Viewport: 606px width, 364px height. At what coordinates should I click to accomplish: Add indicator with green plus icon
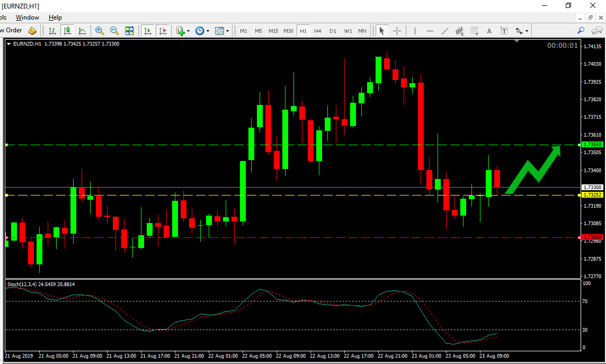coord(180,31)
